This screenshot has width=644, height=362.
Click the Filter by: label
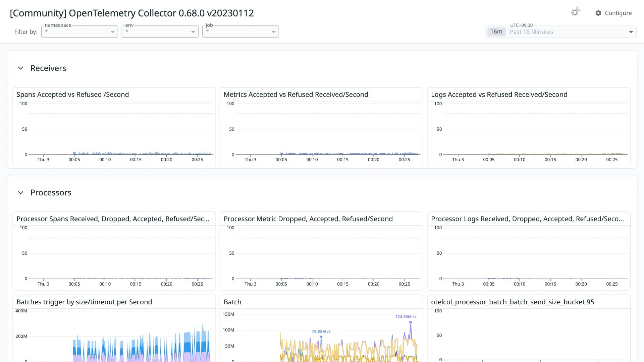(x=26, y=32)
